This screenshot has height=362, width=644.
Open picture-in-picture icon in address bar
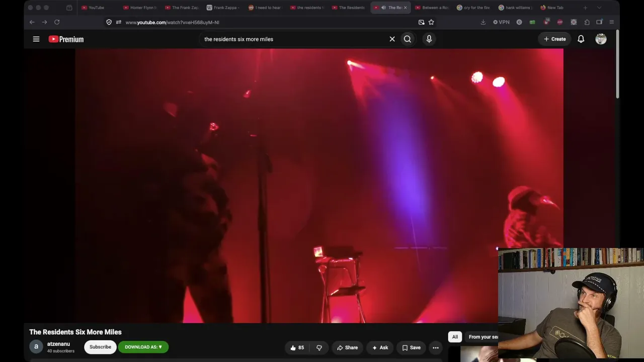click(422, 22)
